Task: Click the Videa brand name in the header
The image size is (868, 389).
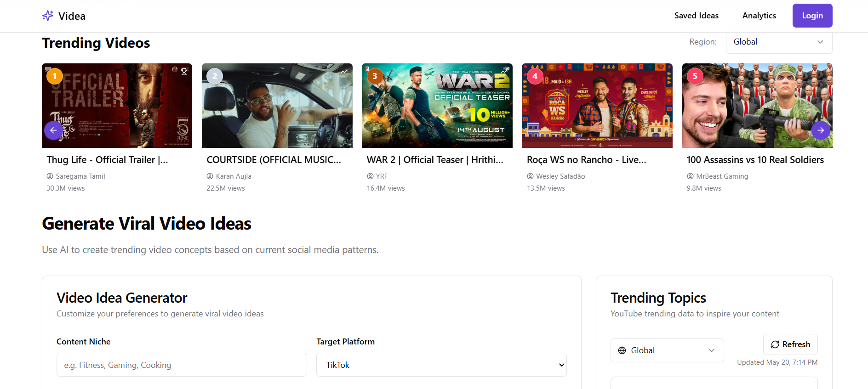Action: pos(72,16)
